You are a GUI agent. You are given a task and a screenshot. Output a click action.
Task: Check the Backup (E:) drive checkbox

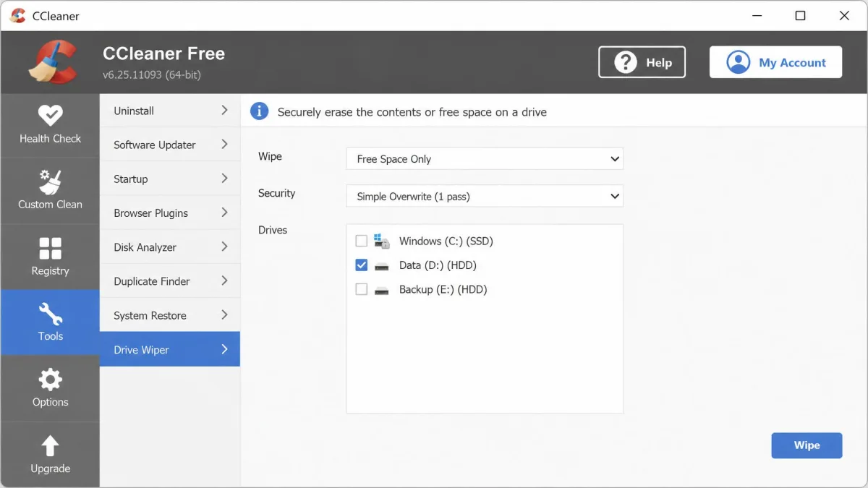pos(362,289)
